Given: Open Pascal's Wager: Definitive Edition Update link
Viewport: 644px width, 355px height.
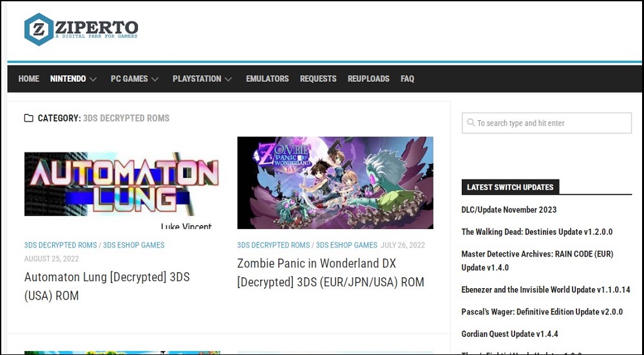Looking at the screenshot, I should pos(542,312).
